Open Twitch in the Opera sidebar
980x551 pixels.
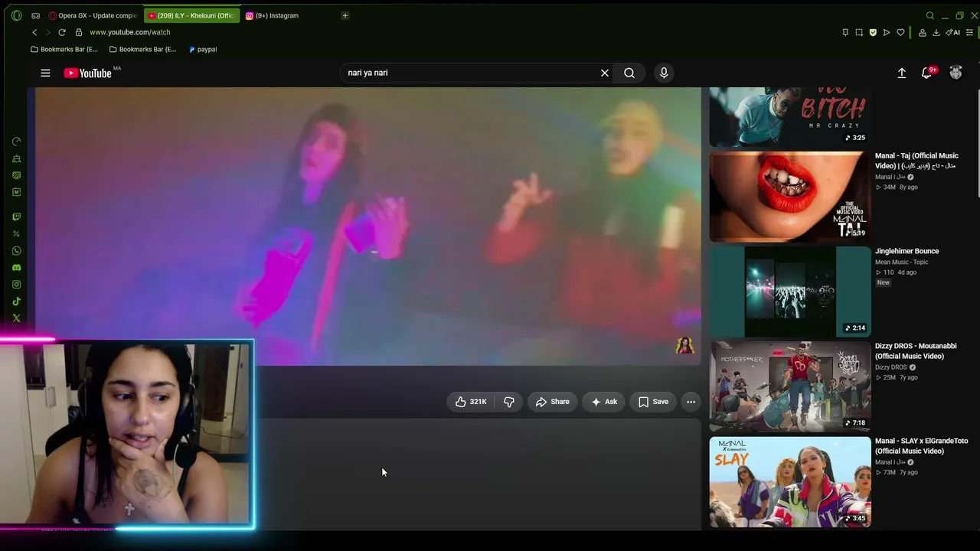[17, 217]
